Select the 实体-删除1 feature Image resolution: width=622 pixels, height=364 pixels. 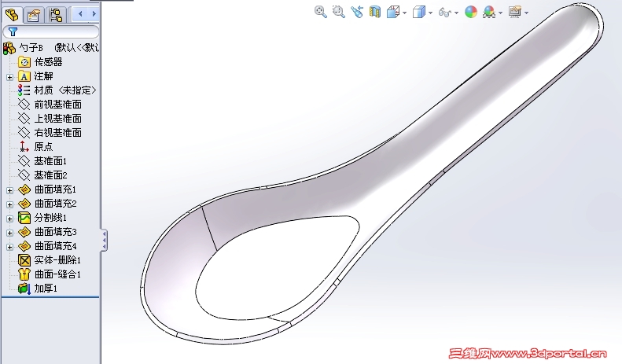[x=57, y=260]
